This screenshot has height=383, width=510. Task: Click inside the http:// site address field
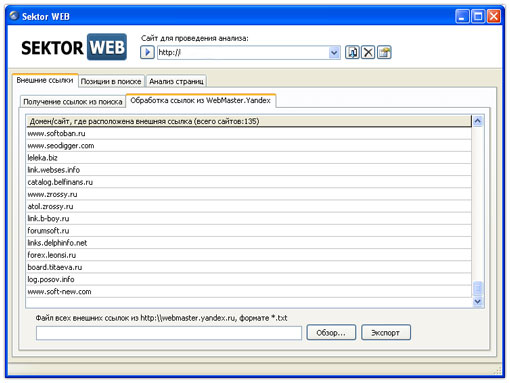pyautogui.click(x=243, y=53)
